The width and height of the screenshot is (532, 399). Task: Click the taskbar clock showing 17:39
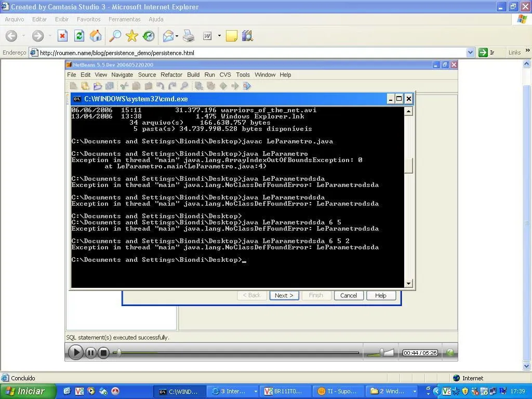(x=518, y=391)
